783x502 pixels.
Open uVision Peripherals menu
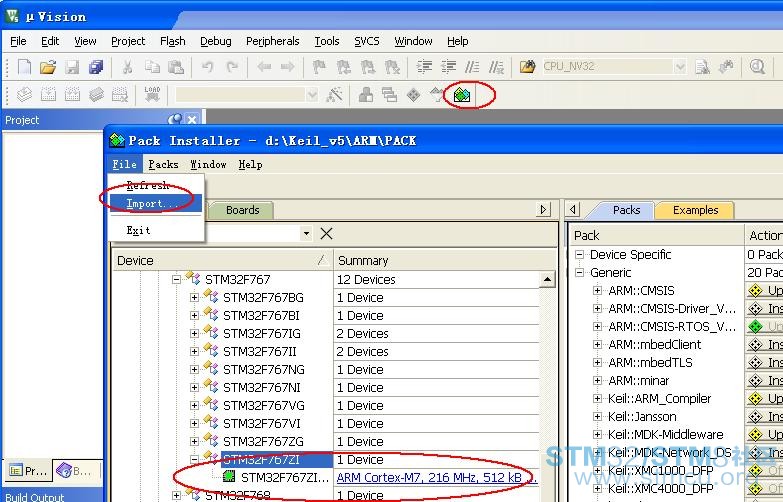(x=273, y=41)
